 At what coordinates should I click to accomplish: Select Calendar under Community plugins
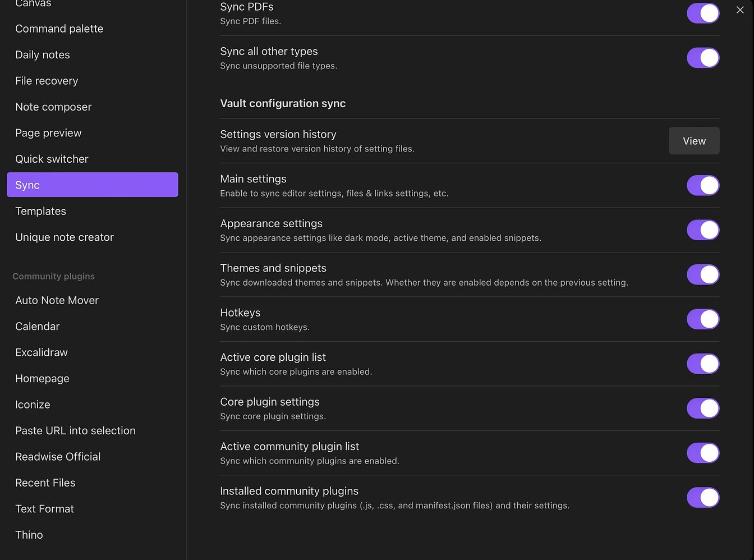(37, 326)
